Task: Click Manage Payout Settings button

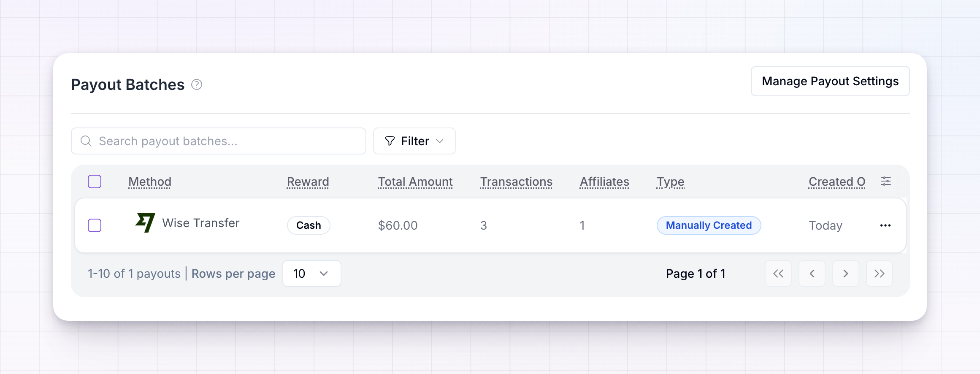Action: tap(830, 81)
